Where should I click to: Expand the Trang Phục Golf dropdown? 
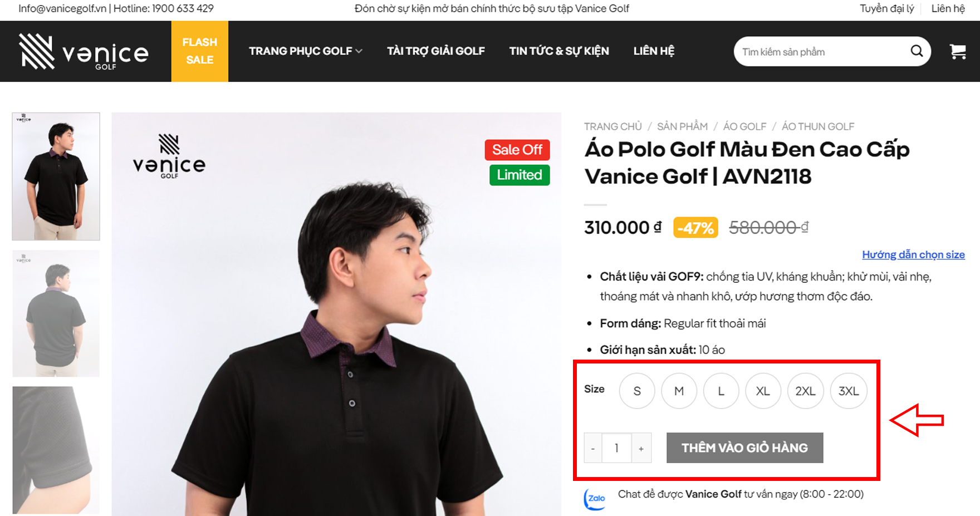pyautogui.click(x=305, y=51)
